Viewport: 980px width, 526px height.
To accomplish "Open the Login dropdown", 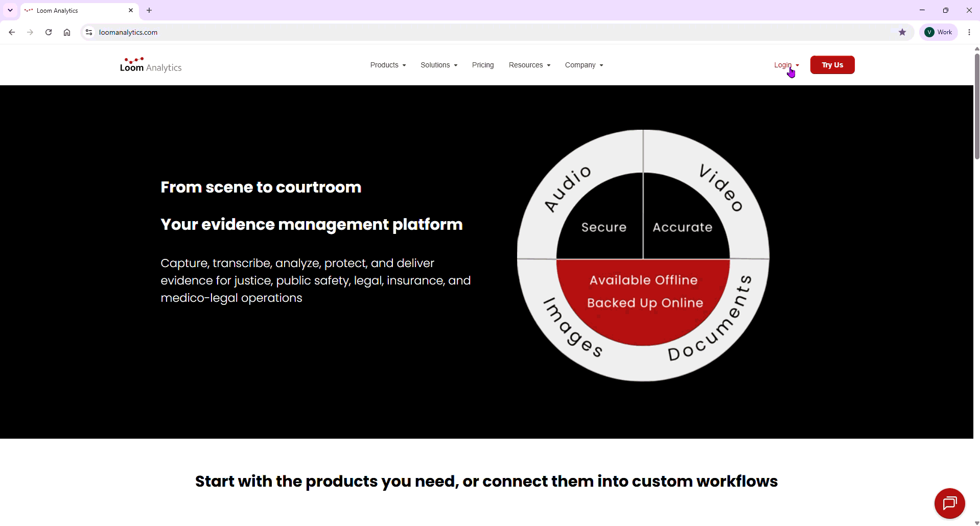I will [x=786, y=65].
